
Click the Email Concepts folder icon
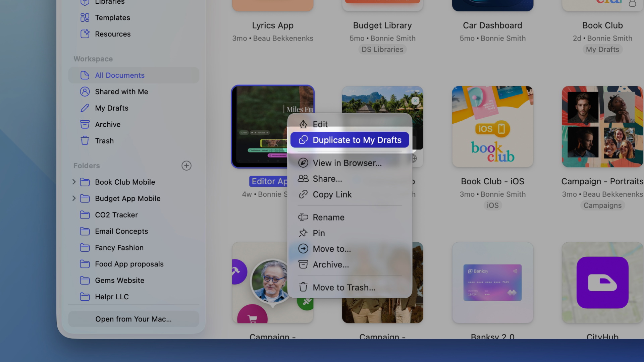point(85,231)
